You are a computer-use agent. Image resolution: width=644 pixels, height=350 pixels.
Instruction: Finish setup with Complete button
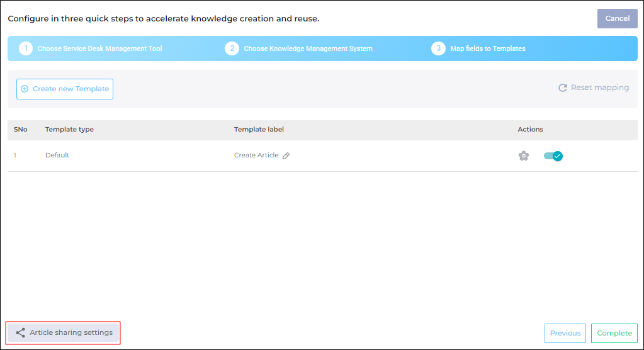coord(614,333)
